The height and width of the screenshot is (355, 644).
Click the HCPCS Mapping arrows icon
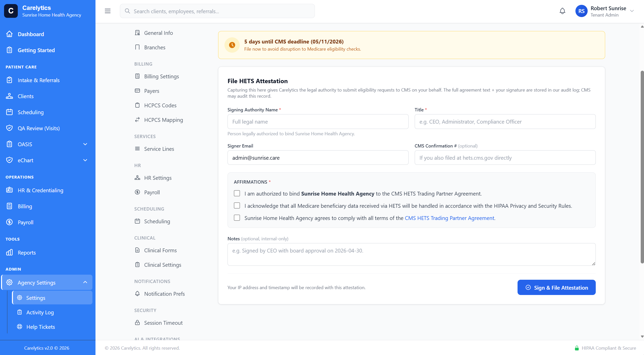point(137,120)
